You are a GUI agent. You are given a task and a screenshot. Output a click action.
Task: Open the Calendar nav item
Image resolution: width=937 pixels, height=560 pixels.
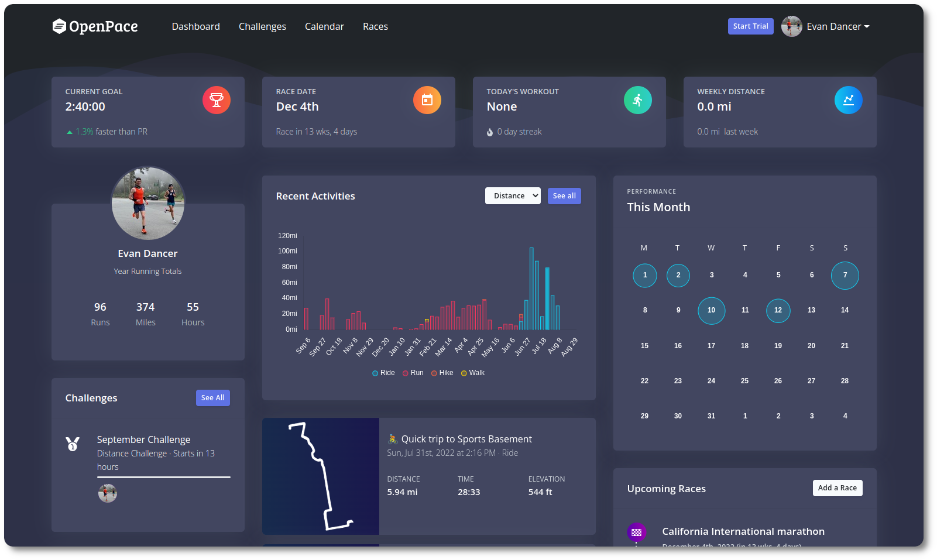coord(324,26)
